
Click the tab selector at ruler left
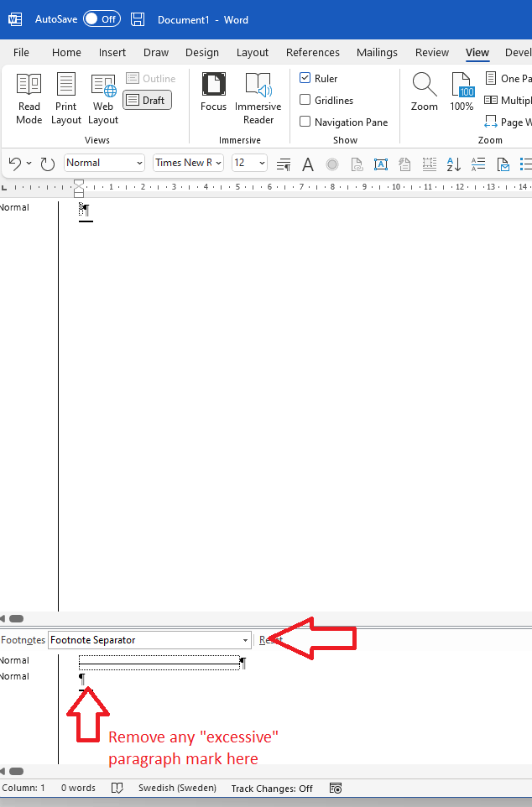point(4,187)
